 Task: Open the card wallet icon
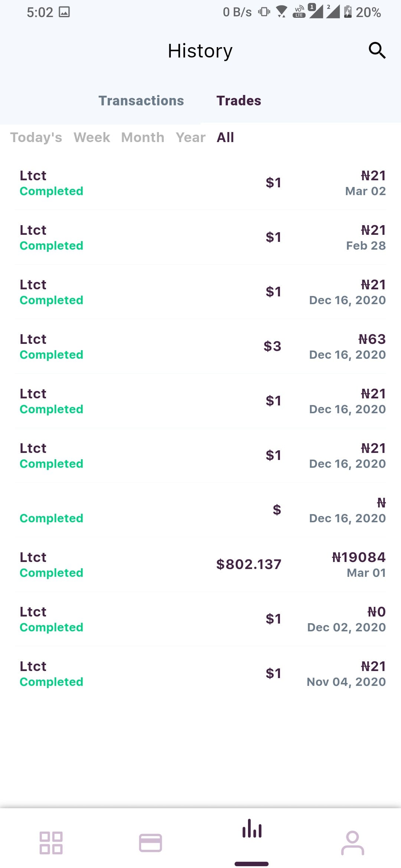click(150, 843)
